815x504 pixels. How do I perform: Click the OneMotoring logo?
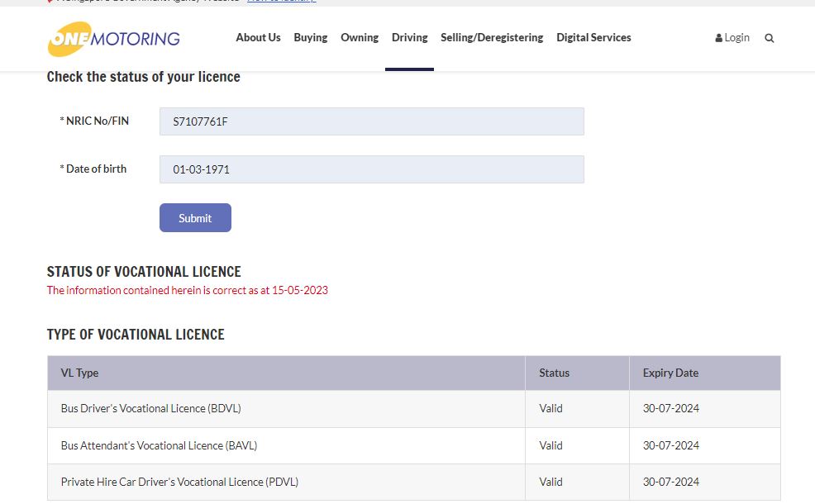pos(113,39)
